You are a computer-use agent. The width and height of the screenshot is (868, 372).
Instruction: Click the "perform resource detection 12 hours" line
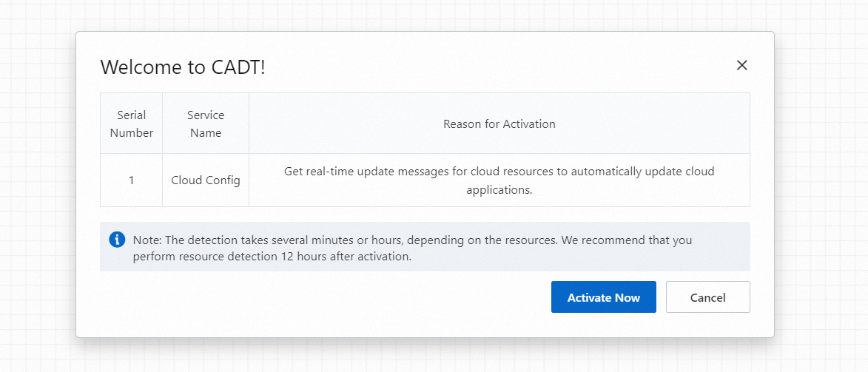point(272,257)
